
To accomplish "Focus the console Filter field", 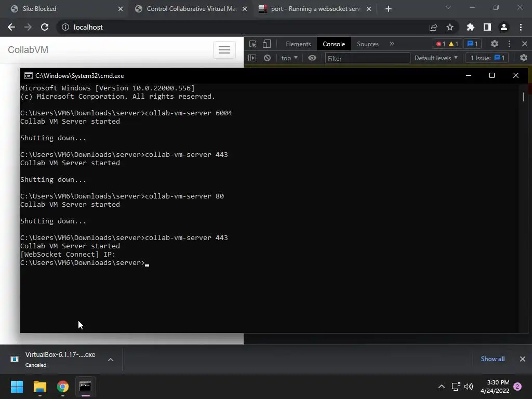I will 367,58.
